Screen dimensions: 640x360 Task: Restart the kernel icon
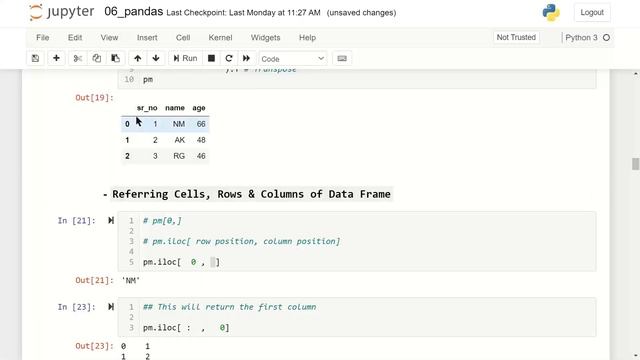tap(229, 58)
